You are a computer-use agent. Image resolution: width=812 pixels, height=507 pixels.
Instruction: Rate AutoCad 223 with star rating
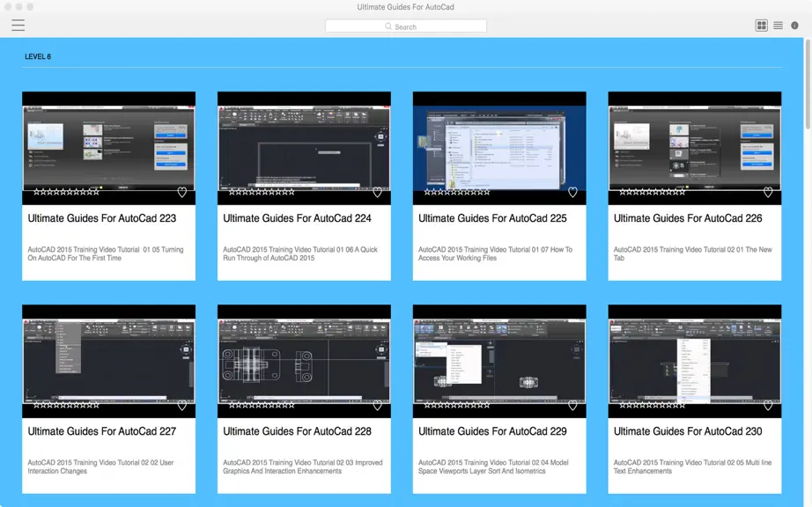(66, 192)
